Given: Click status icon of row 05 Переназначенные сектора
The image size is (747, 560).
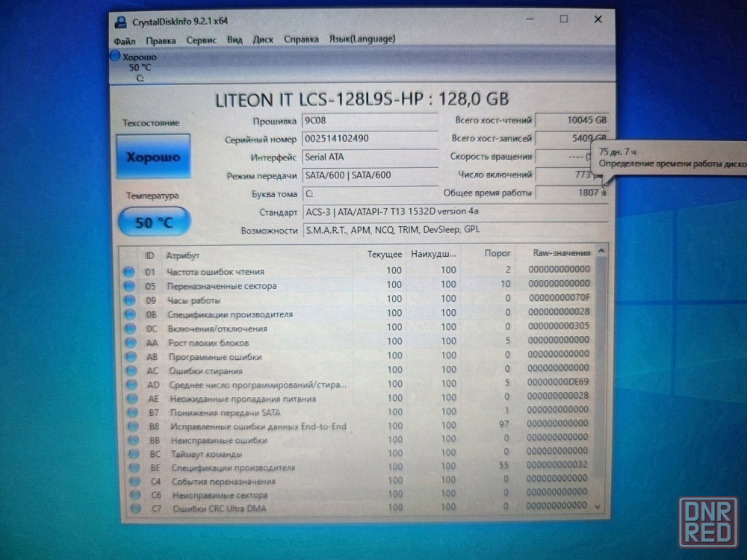Looking at the screenshot, I should coord(129,286).
